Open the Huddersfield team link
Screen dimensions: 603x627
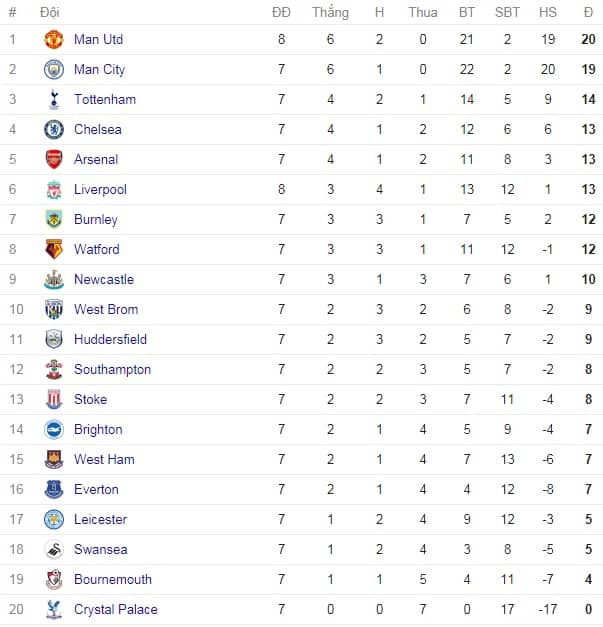110,339
